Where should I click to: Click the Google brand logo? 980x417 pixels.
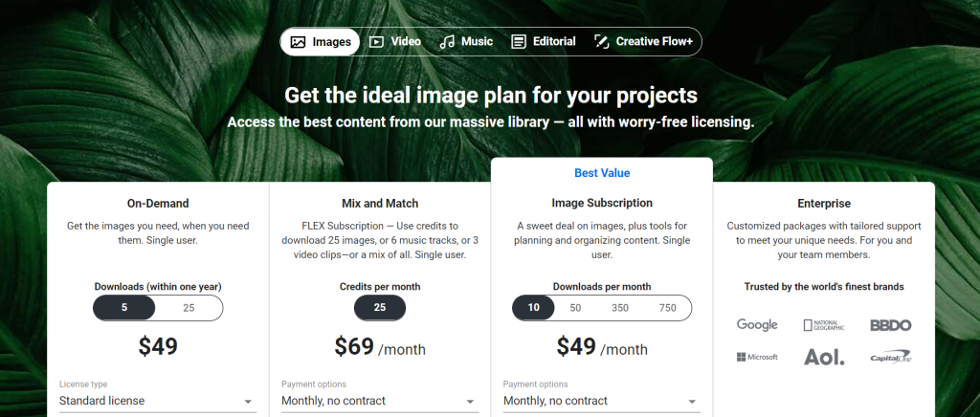757,325
